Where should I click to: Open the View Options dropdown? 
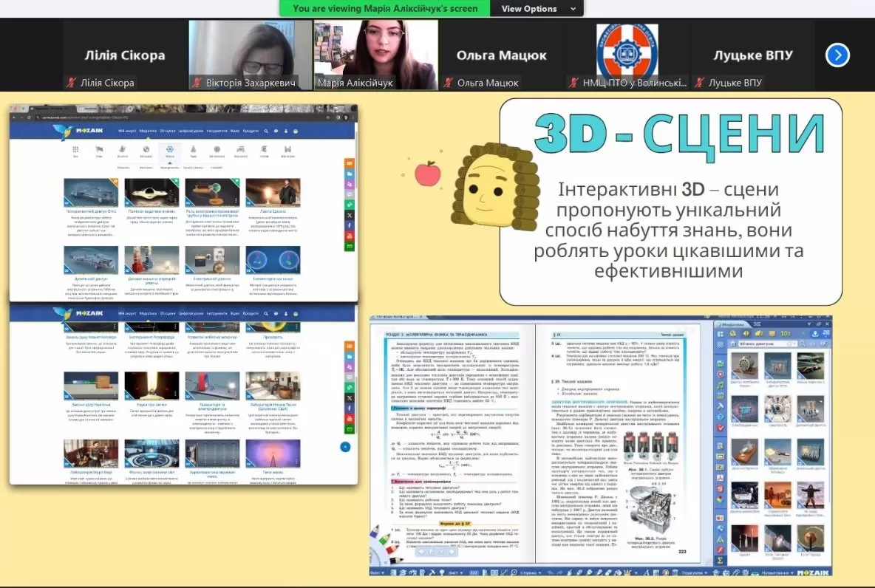point(529,9)
